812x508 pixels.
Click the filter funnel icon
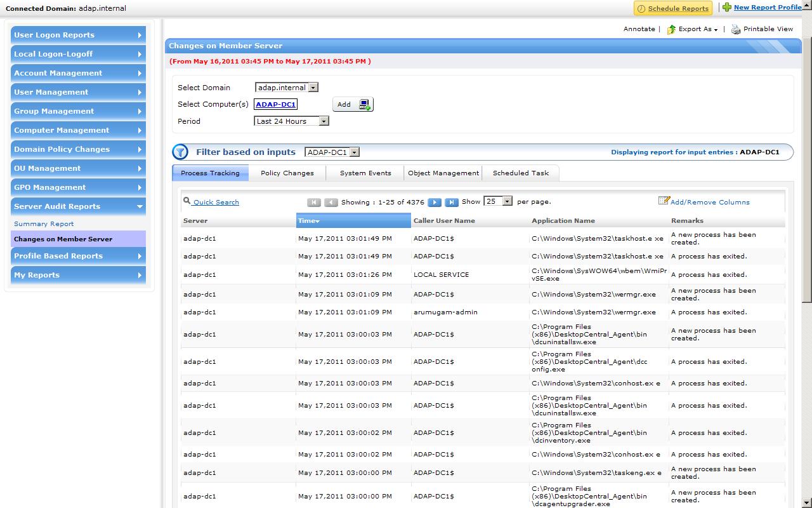[x=181, y=152]
